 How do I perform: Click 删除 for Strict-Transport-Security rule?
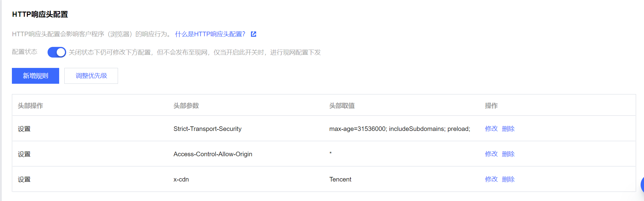tap(508, 129)
